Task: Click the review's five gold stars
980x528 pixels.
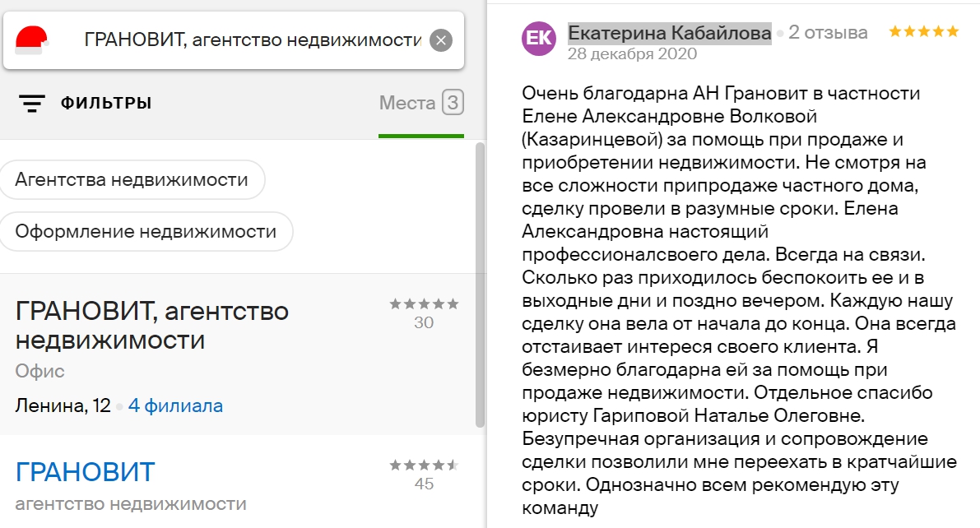Action: tap(924, 31)
